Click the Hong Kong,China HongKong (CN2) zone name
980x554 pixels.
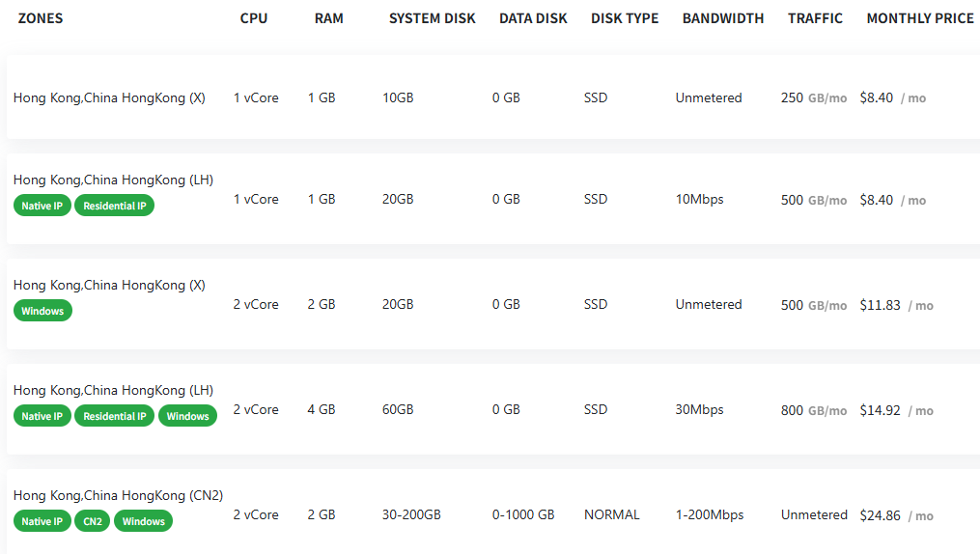point(118,495)
